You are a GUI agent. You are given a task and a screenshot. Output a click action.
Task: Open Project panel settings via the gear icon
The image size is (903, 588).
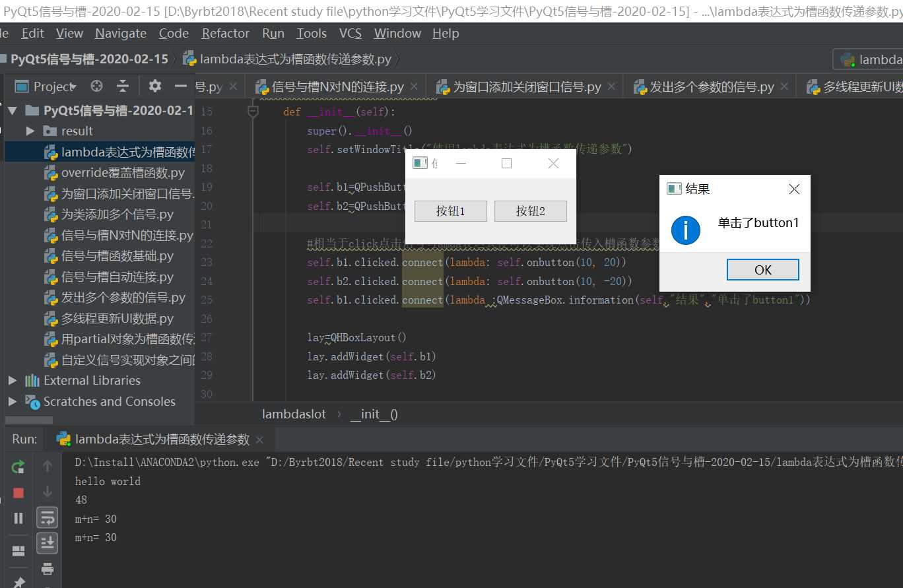[x=155, y=86]
